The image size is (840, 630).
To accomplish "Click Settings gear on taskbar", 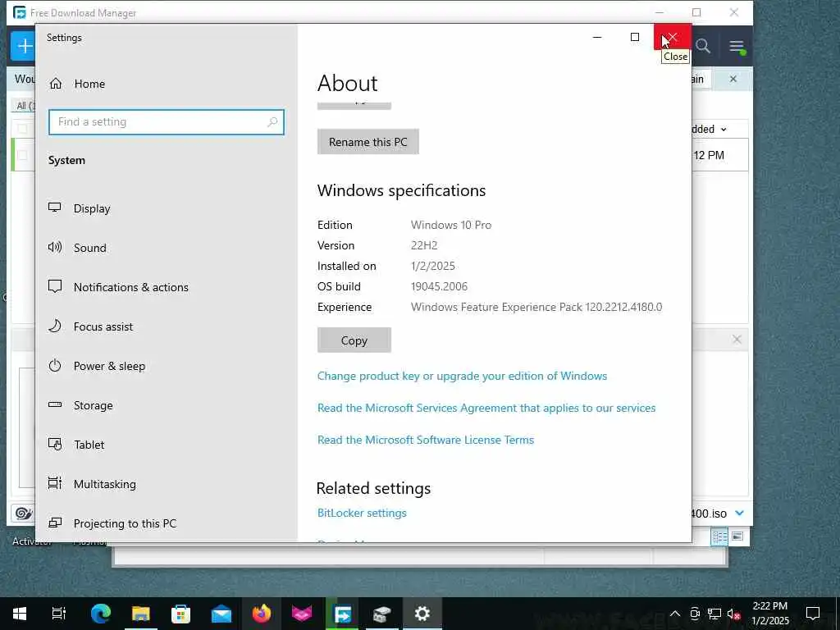I will coord(422,614).
